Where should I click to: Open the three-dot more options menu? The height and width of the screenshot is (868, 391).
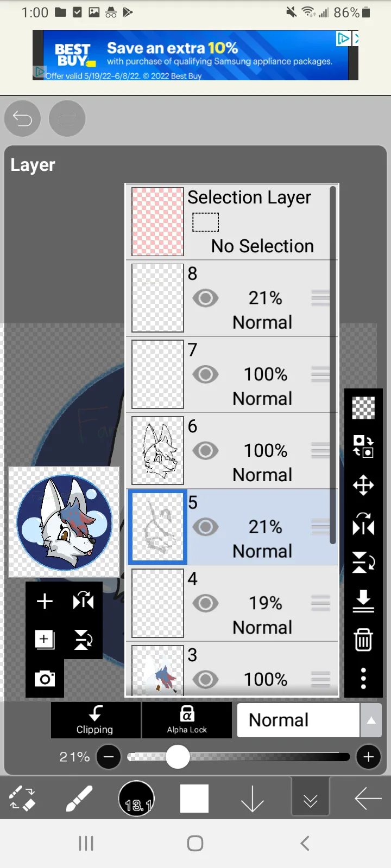(363, 678)
